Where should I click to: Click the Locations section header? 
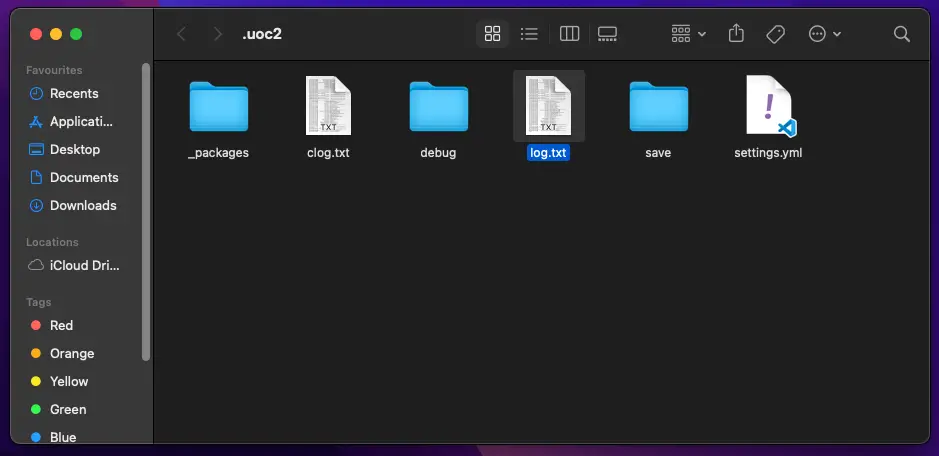[x=52, y=242]
